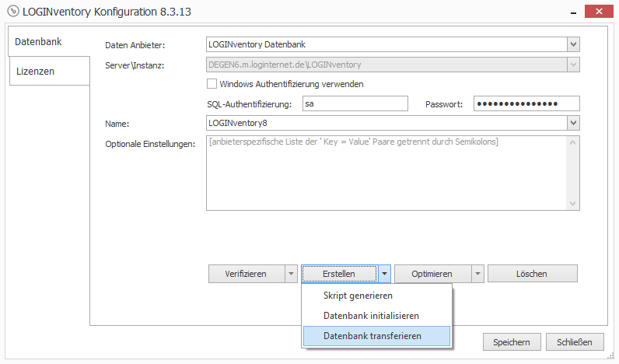Close the window with red X

coord(599,12)
